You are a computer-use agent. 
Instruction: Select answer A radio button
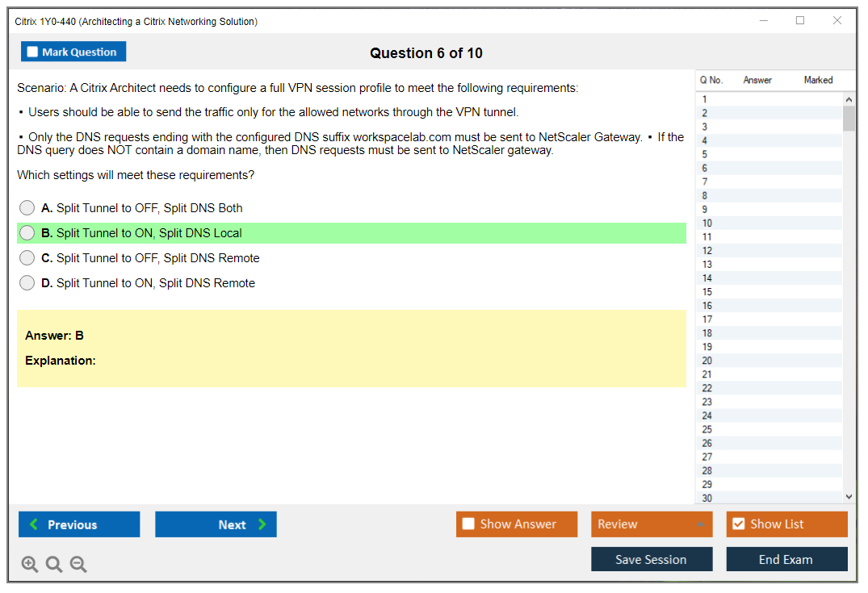(x=27, y=208)
